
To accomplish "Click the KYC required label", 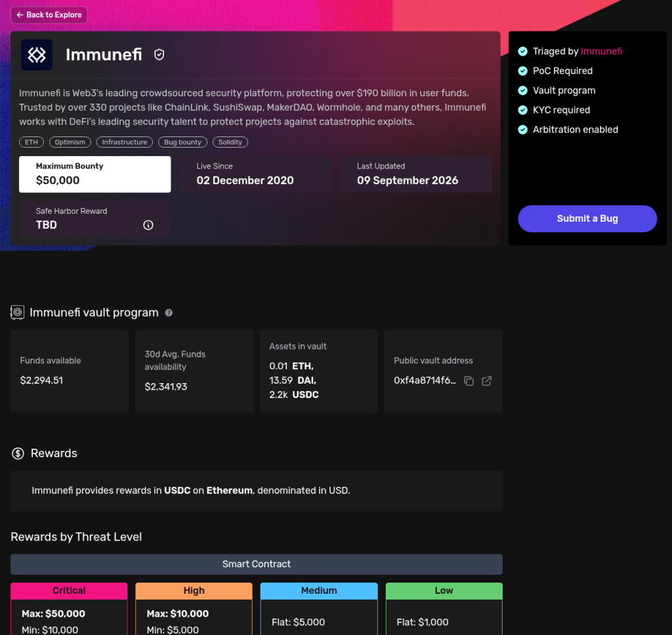I will pyautogui.click(x=562, y=110).
